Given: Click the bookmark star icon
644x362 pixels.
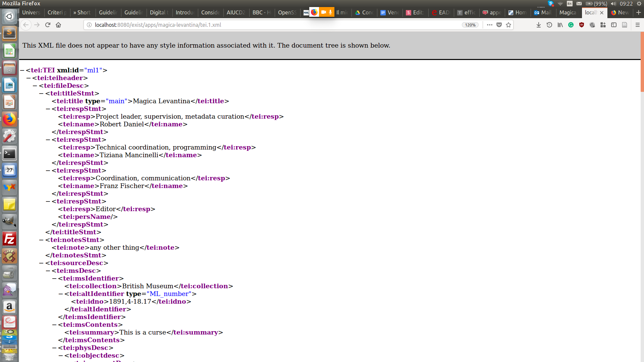Looking at the screenshot, I should click(x=508, y=25).
